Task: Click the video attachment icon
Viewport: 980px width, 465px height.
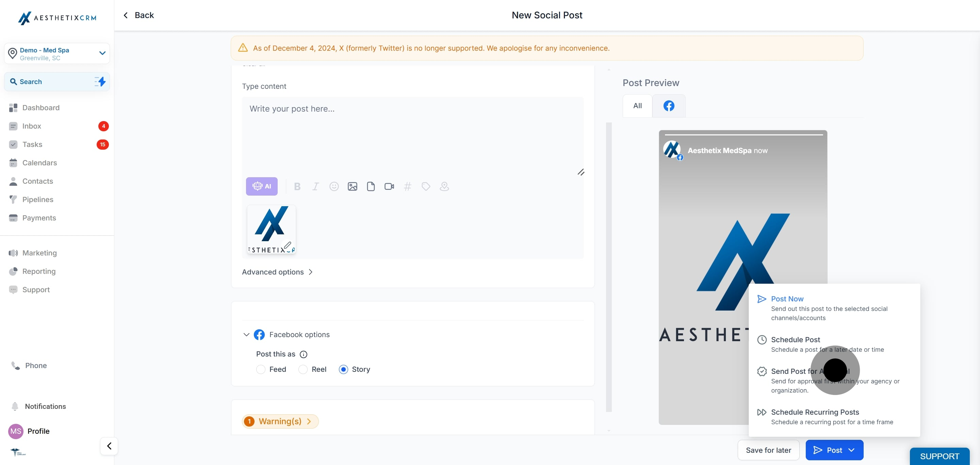Action: 389,186
